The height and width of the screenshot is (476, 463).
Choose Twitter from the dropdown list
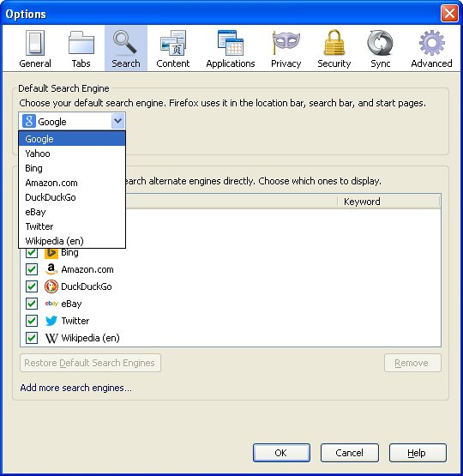(72, 226)
